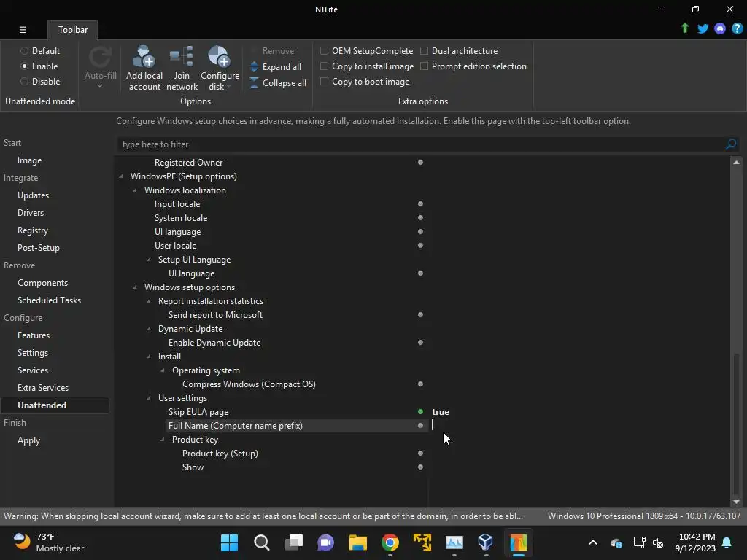The width and height of the screenshot is (747, 560).
Task: Collapse the Install node
Action: tap(149, 356)
